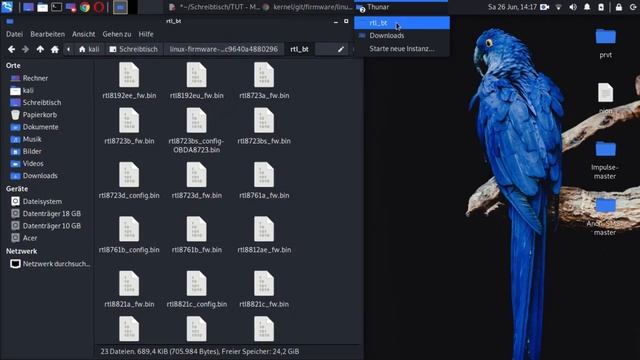Click the screen recording tray indicator

[x=544, y=7]
